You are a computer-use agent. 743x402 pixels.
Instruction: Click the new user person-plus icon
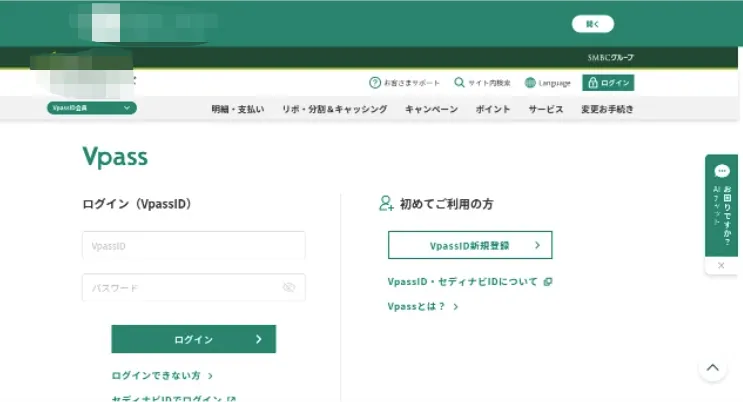(x=386, y=204)
